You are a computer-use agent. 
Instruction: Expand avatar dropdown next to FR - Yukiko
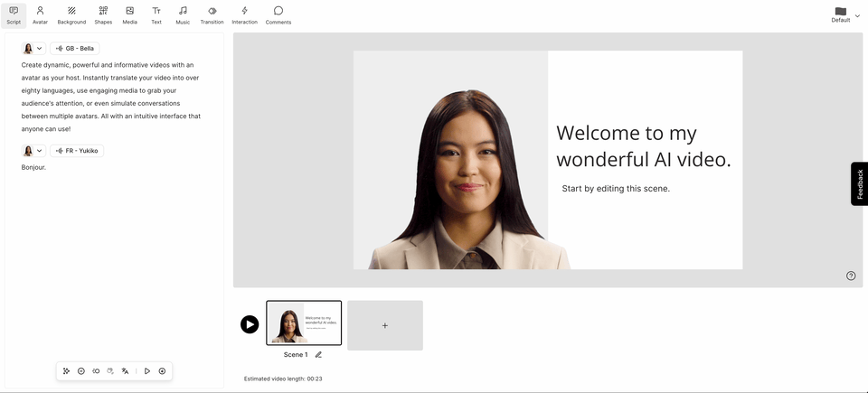pyautogui.click(x=33, y=151)
